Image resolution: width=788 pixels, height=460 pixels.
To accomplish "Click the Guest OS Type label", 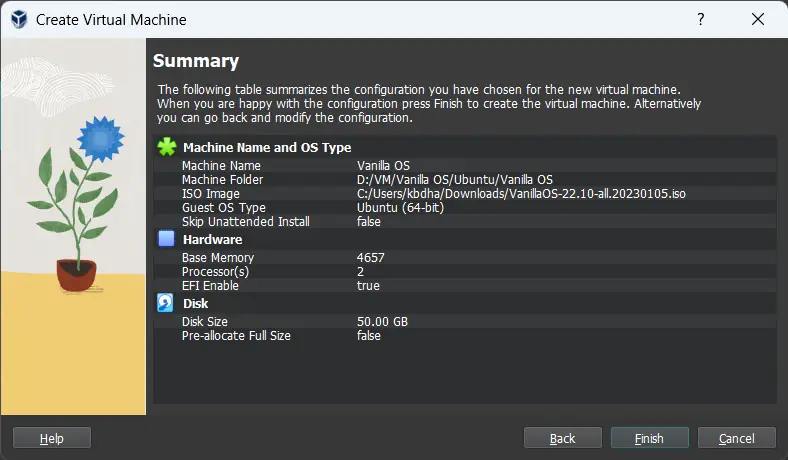I will (224, 208).
